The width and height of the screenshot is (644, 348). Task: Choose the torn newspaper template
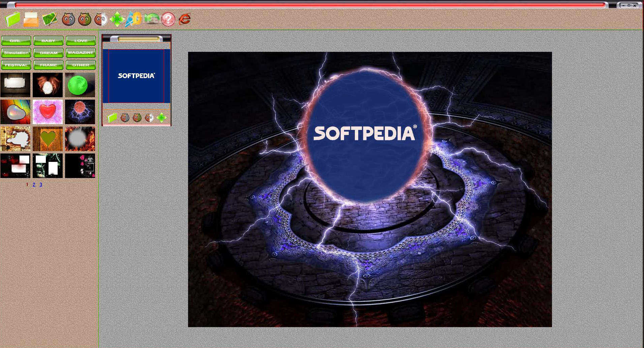[16, 139]
